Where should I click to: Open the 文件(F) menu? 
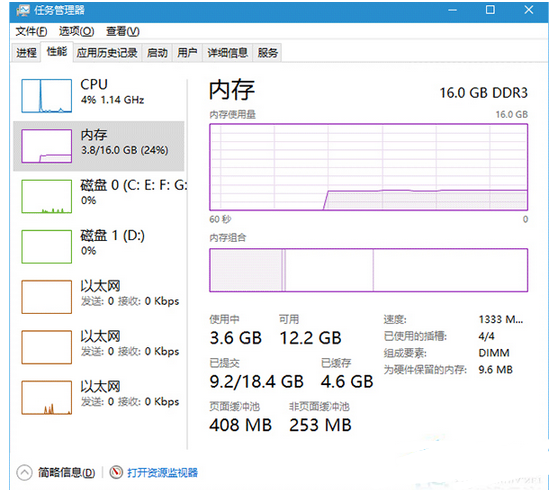point(31,32)
